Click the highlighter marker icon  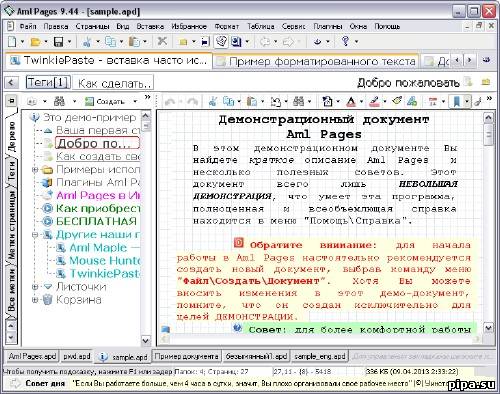tap(375, 101)
